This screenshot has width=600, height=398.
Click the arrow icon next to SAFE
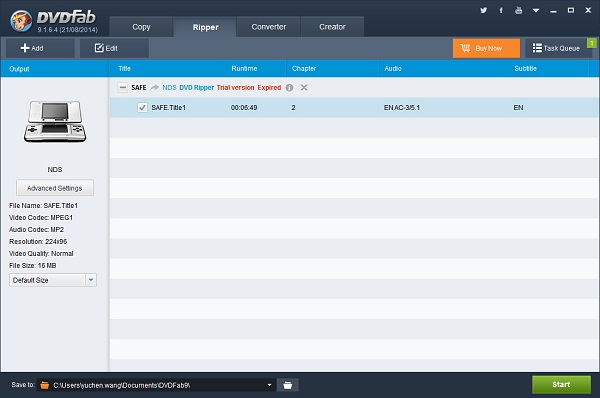tap(155, 88)
